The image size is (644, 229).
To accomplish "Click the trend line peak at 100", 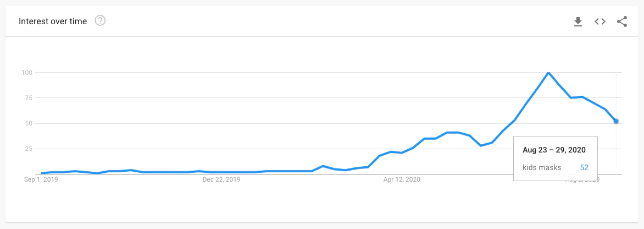I will point(548,73).
